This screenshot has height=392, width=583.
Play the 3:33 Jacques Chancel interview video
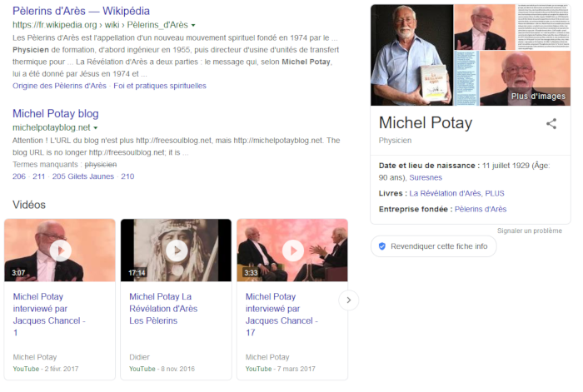[x=292, y=250]
